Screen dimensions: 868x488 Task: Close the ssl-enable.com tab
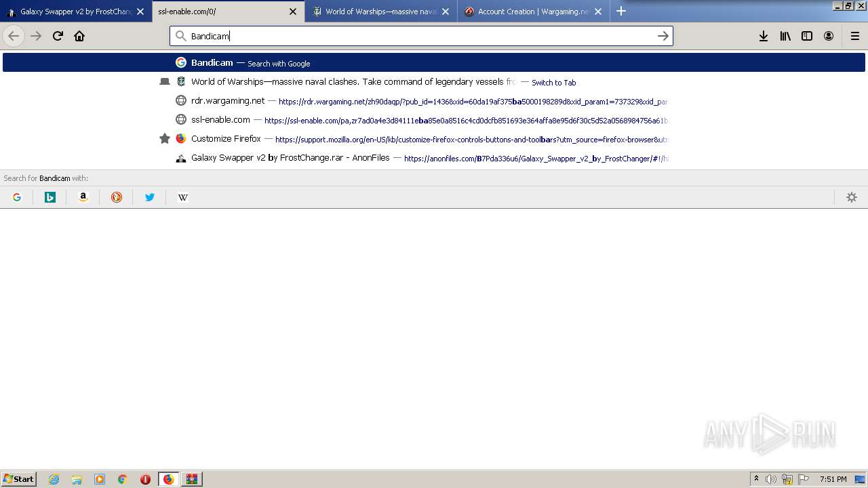293,12
